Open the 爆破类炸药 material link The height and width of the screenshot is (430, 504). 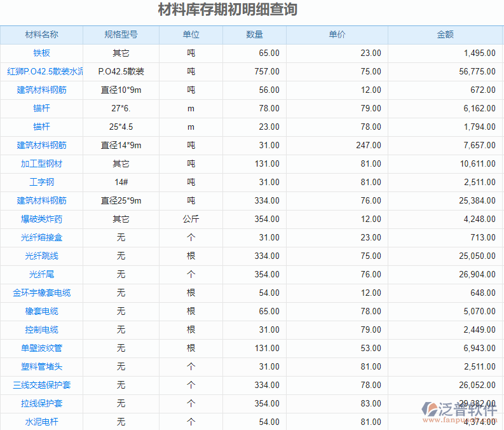click(41, 219)
